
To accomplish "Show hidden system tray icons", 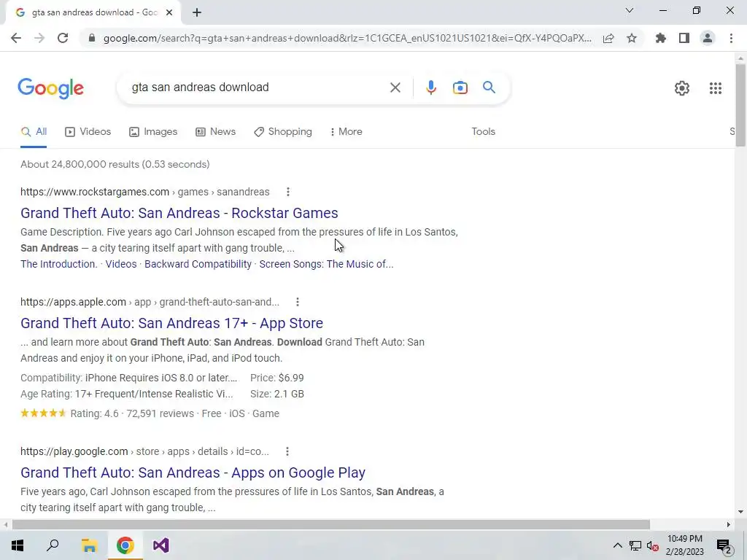I will click(617, 545).
